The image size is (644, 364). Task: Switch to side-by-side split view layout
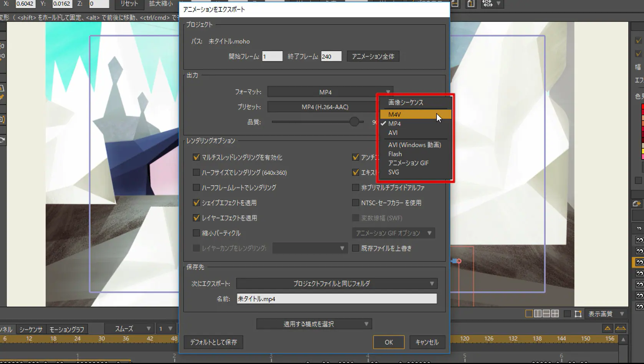coord(538,314)
